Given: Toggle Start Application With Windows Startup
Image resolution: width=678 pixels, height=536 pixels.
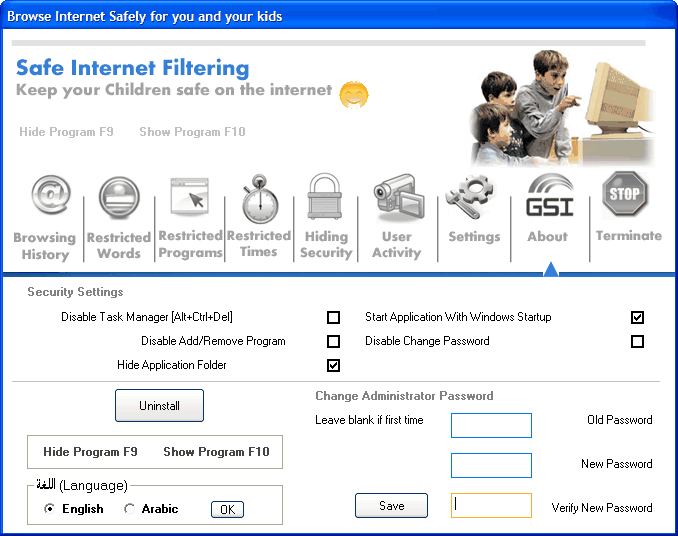Looking at the screenshot, I should pos(637,317).
